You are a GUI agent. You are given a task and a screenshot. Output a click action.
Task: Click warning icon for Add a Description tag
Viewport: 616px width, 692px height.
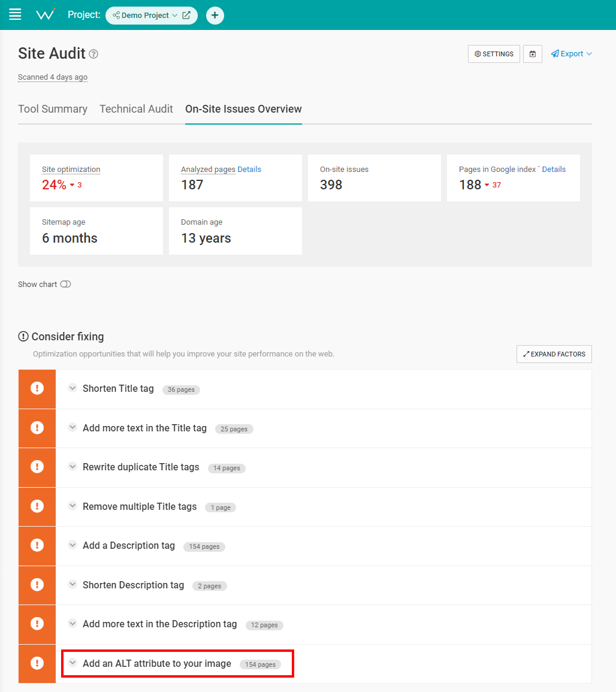click(x=37, y=545)
